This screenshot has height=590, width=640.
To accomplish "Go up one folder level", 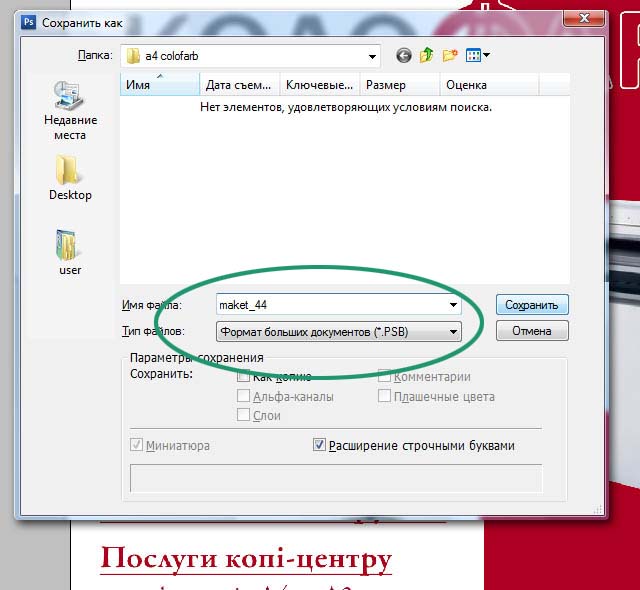I will 427,55.
